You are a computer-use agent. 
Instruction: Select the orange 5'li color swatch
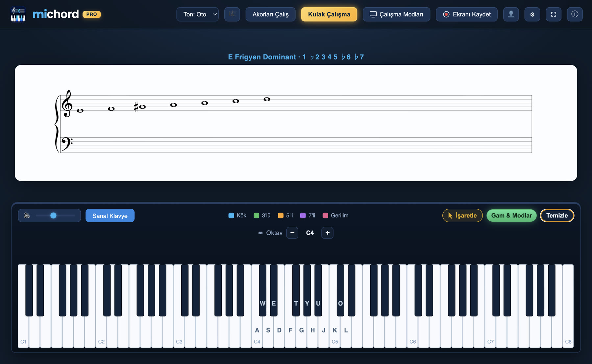point(281,216)
